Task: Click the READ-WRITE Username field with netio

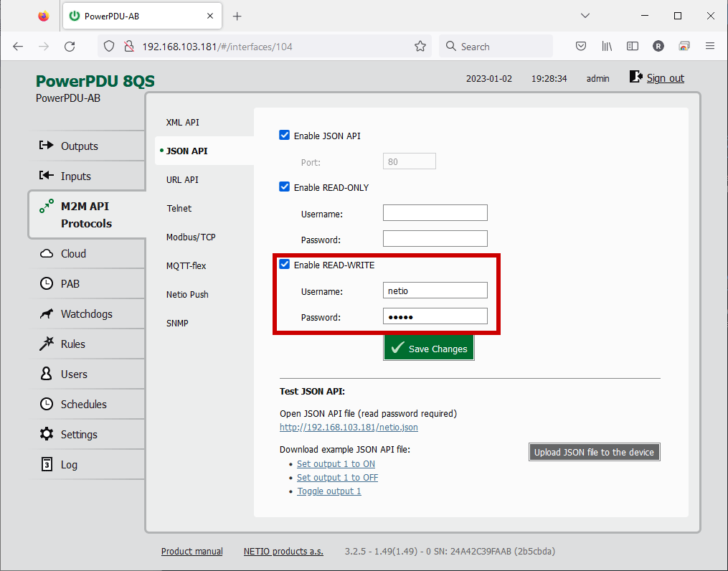Action: pyautogui.click(x=435, y=291)
